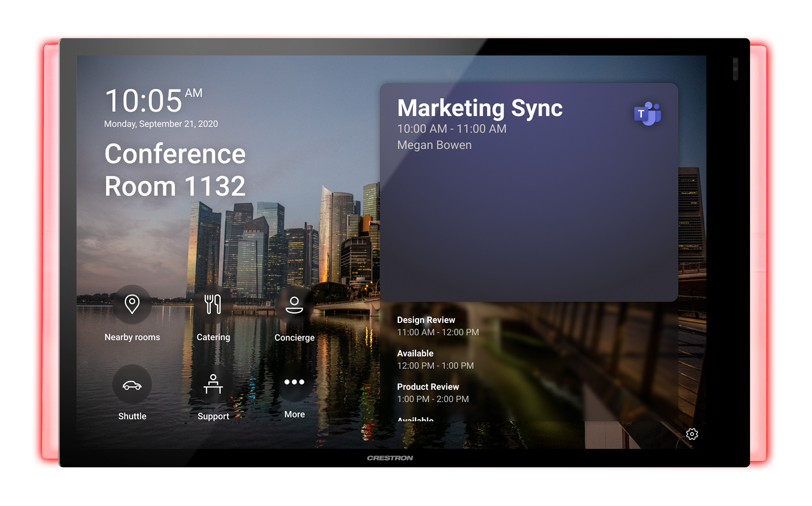
Task: Tap the Crestron logo on the bezel
Action: pyautogui.click(x=390, y=458)
